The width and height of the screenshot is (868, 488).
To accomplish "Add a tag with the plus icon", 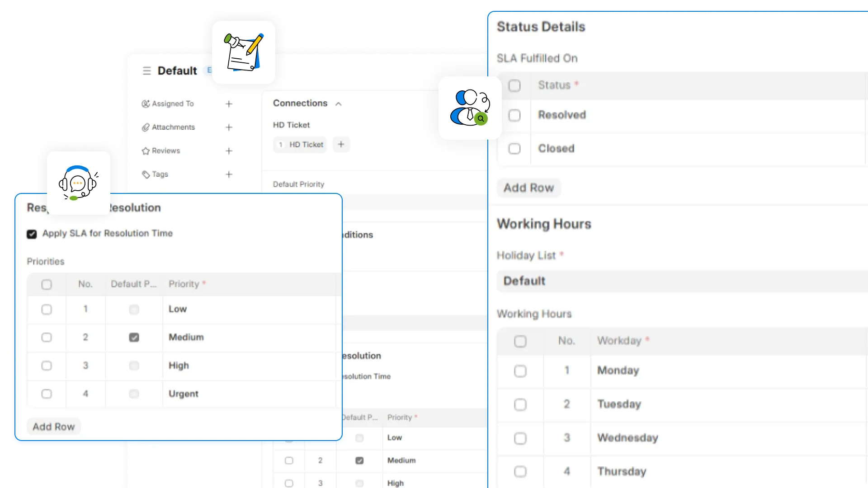I will click(229, 174).
